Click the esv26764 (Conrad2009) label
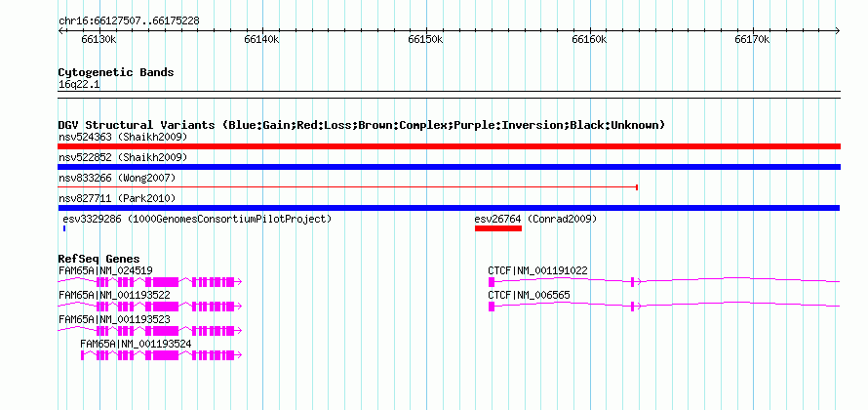The width and height of the screenshot is (868, 410). 535,219
